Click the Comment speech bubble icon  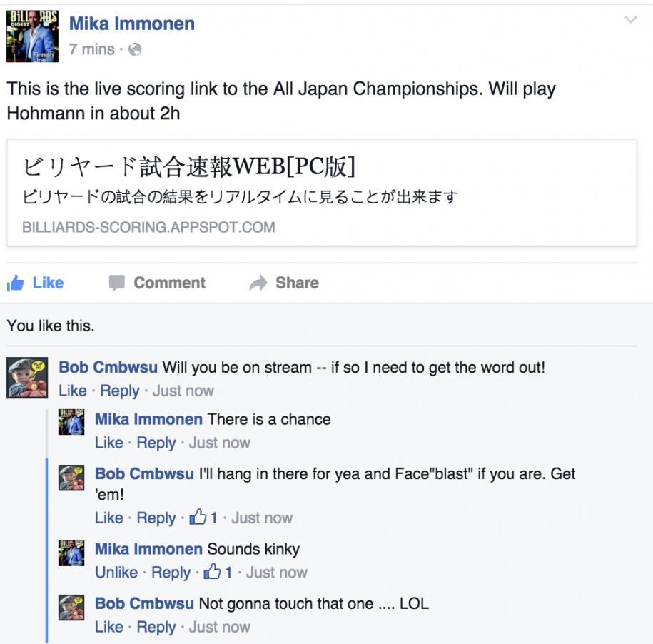[116, 283]
